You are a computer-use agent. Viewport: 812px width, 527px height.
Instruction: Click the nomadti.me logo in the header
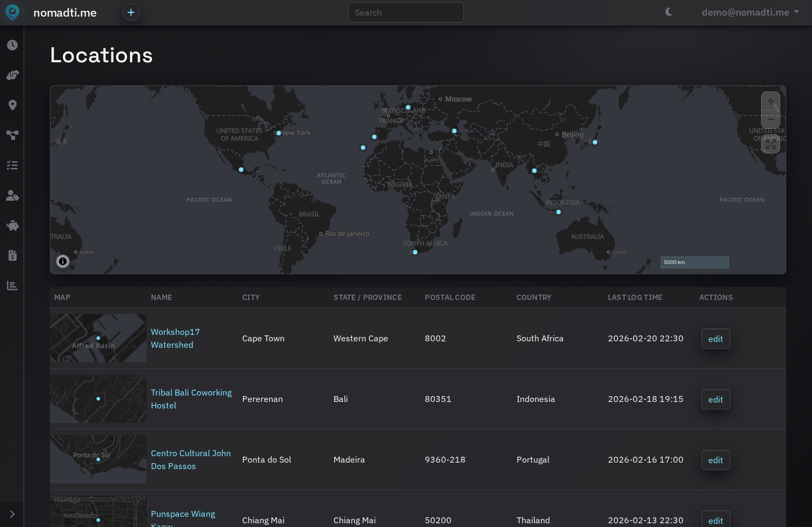coord(64,12)
